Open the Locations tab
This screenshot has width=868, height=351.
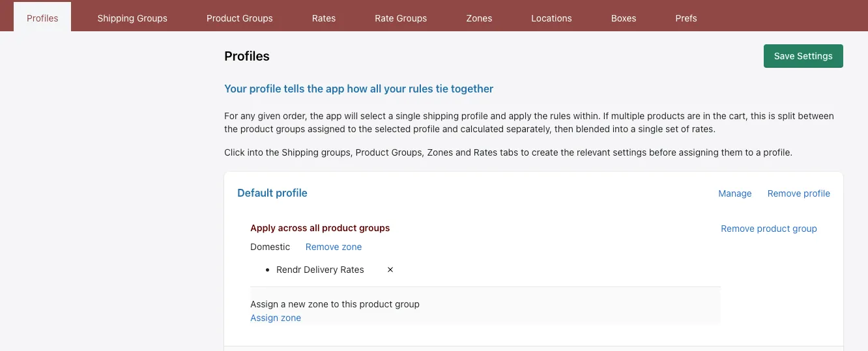click(551, 18)
